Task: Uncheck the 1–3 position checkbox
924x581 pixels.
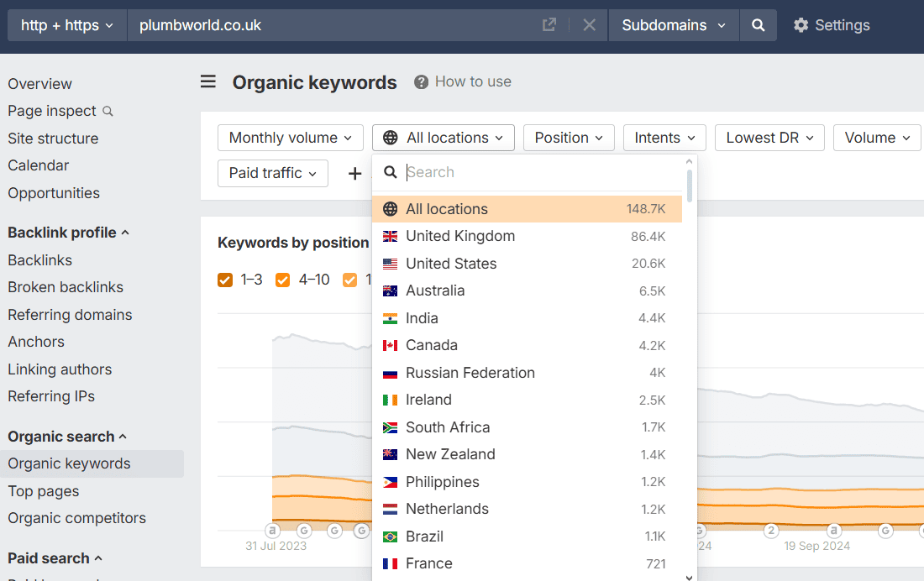Action: (224, 280)
